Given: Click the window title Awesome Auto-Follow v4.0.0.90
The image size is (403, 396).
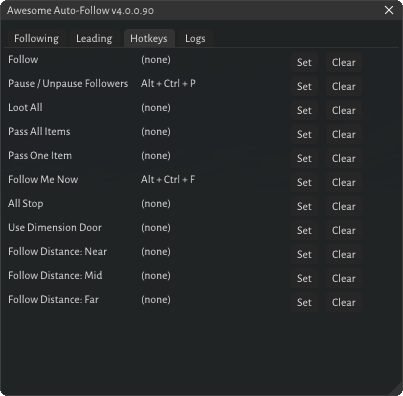Looking at the screenshot, I should click(x=80, y=11).
